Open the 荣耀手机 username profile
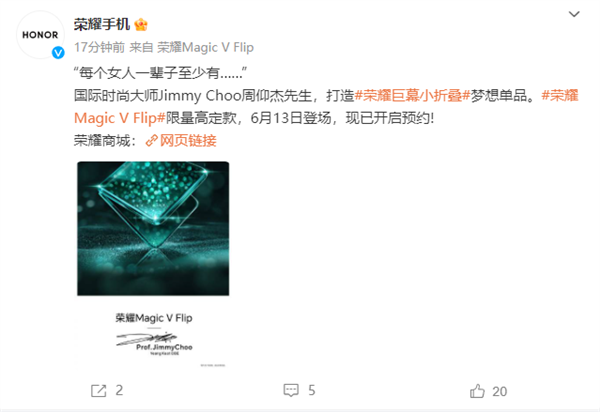The image size is (600, 412). pyautogui.click(x=102, y=24)
